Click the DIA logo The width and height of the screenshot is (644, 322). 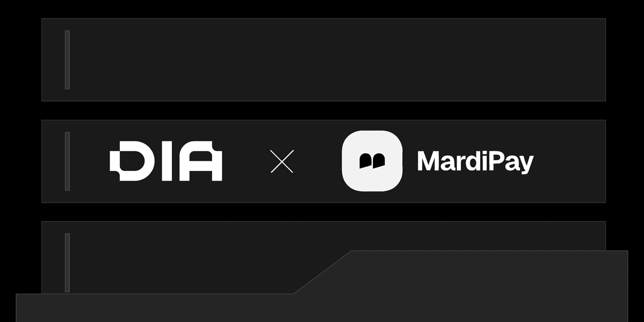166,161
